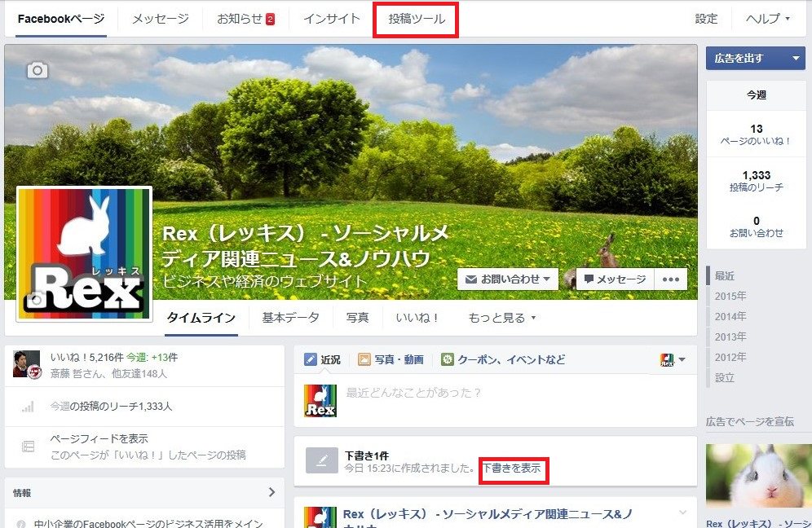The height and width of the screenshot is (528, 812).
Task: Open the 広告を出す dropdown arrow
Action: pyautogui.click(x=796, y=58)
